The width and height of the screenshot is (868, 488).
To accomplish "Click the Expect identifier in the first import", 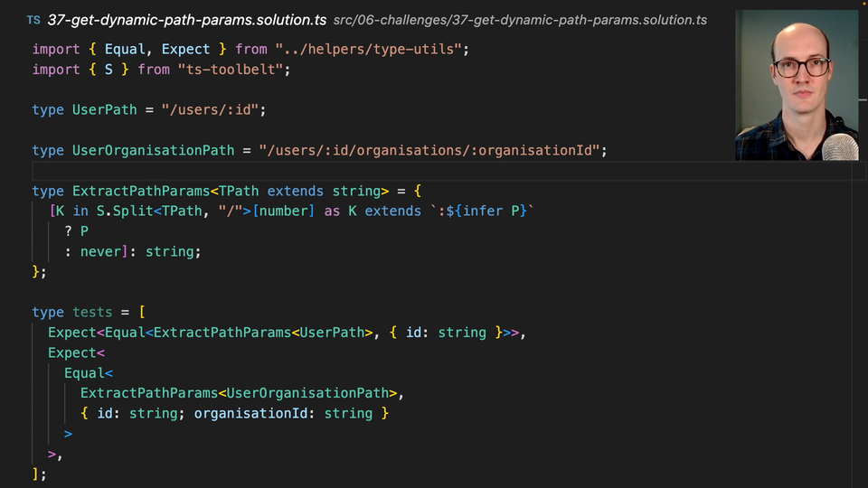I will [185, 49].
